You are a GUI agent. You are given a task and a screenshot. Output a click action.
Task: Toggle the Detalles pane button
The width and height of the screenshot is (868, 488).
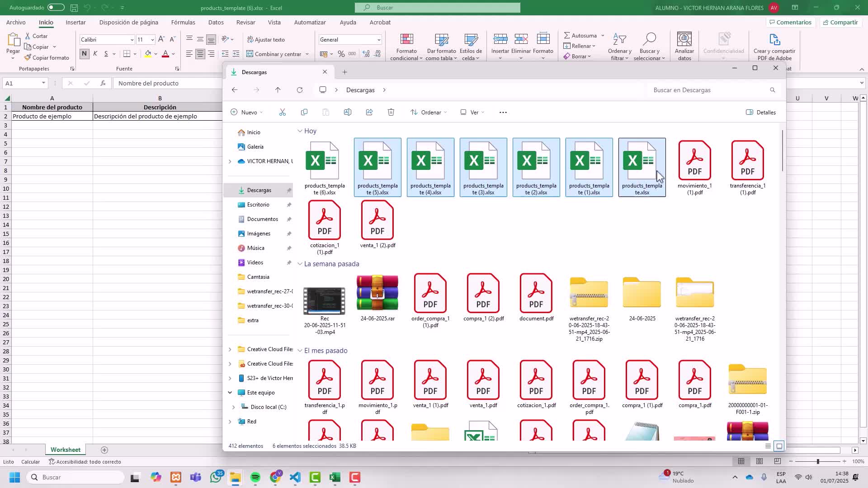(x=761, y=113)
